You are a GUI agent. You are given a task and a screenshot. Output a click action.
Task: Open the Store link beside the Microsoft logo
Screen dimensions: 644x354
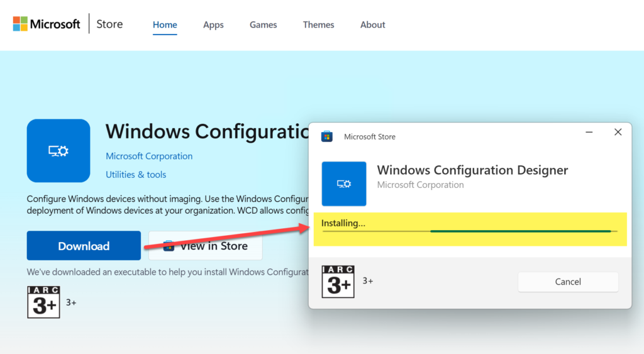pyautogui.click(x=109, y=25)
